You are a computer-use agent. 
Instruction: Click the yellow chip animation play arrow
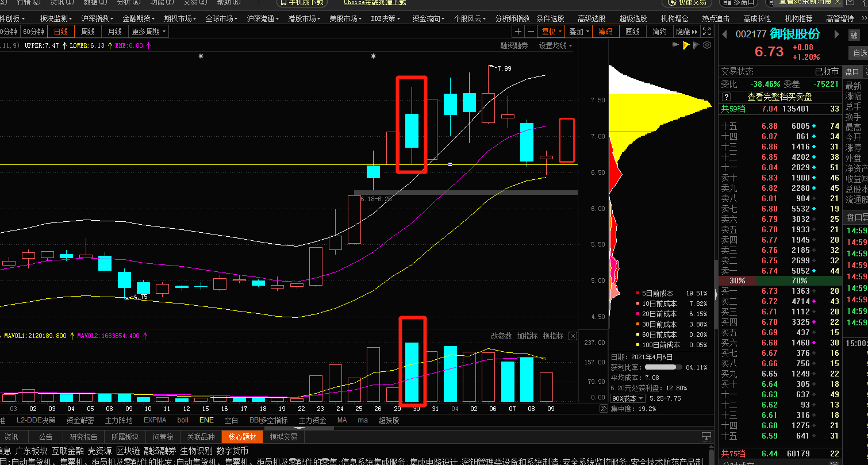pos(686,45)
